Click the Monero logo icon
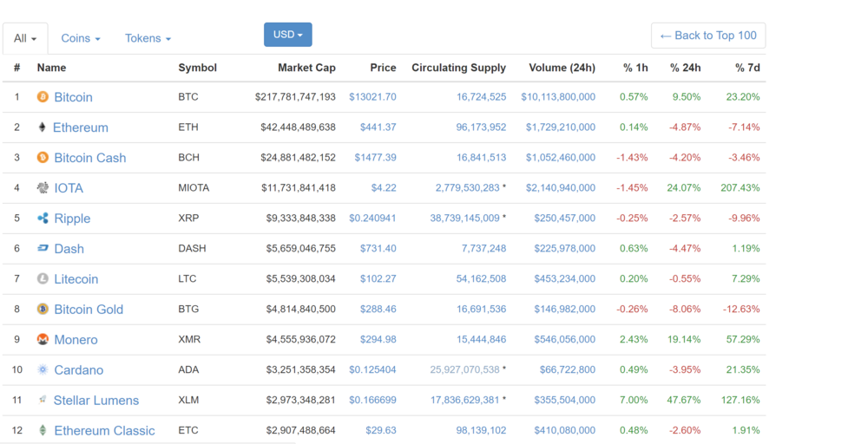The width and height of the screenshot is (868, 444). [x=43, y=340]
